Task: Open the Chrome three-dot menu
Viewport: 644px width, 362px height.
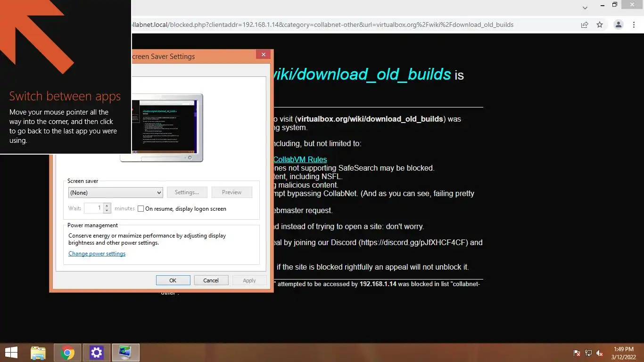Action: click(x=635, y=25)
